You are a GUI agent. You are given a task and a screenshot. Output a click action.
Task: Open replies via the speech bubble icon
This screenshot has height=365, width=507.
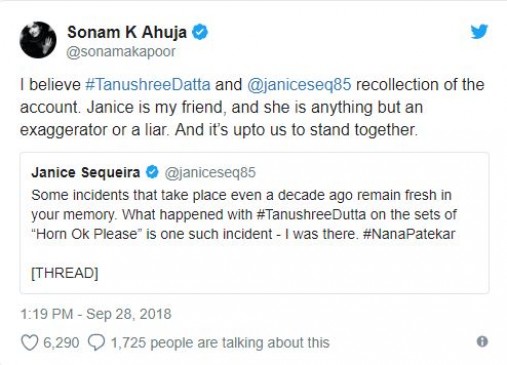[96, 343]
